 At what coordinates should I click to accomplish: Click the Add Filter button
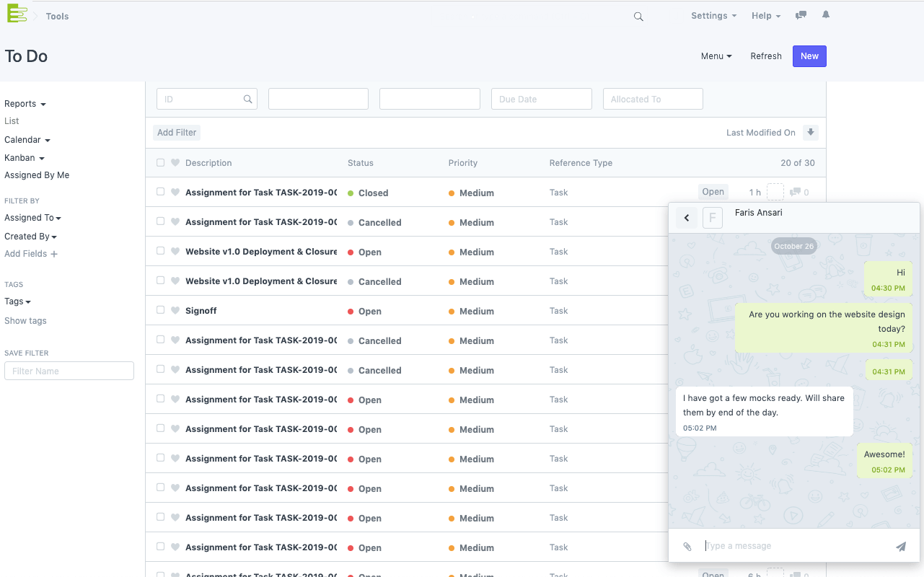177,133
